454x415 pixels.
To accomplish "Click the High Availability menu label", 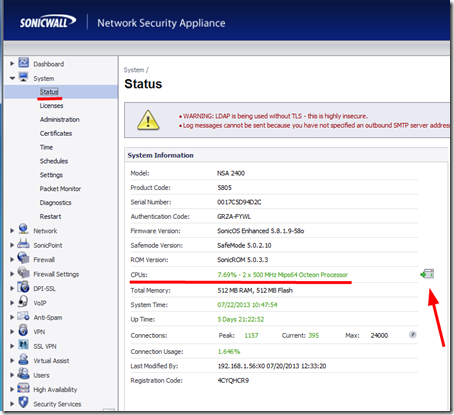I will [55, 389].
